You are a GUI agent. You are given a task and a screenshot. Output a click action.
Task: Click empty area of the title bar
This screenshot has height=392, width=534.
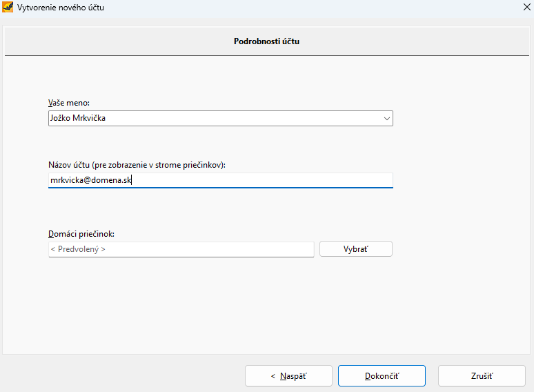(x=306, y=8)
